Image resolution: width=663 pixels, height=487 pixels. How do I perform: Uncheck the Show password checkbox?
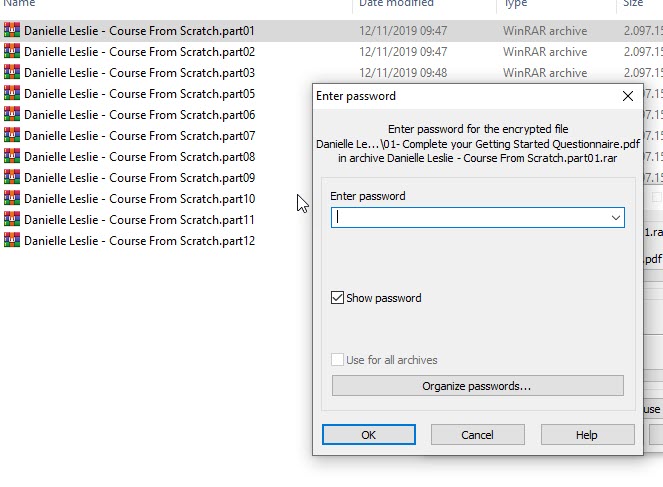(337, 298)
